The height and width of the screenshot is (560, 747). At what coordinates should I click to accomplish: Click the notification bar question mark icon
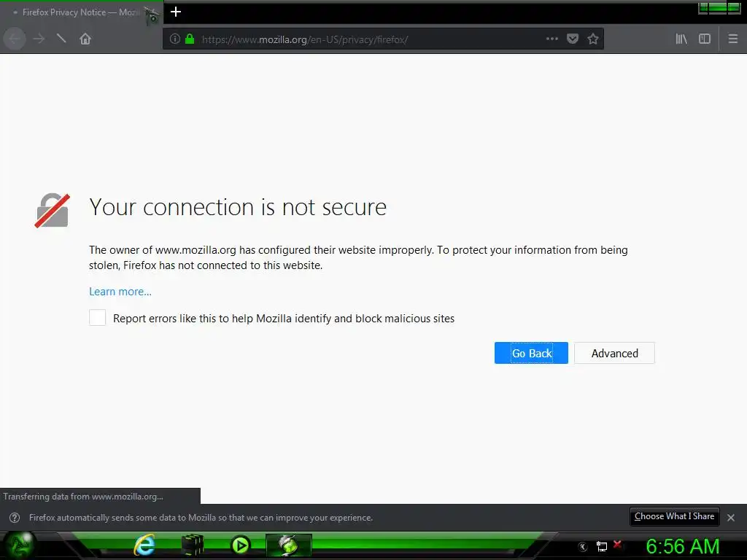(15, 518)
